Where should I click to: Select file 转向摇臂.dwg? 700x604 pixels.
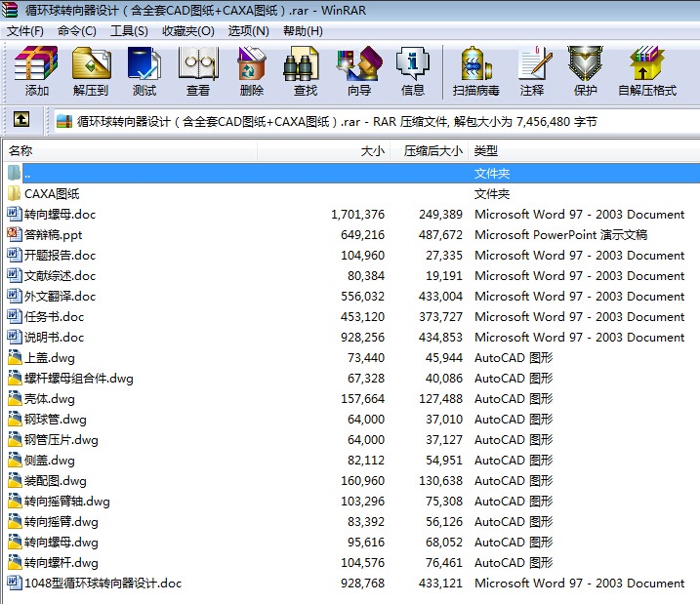coord(62,522)
